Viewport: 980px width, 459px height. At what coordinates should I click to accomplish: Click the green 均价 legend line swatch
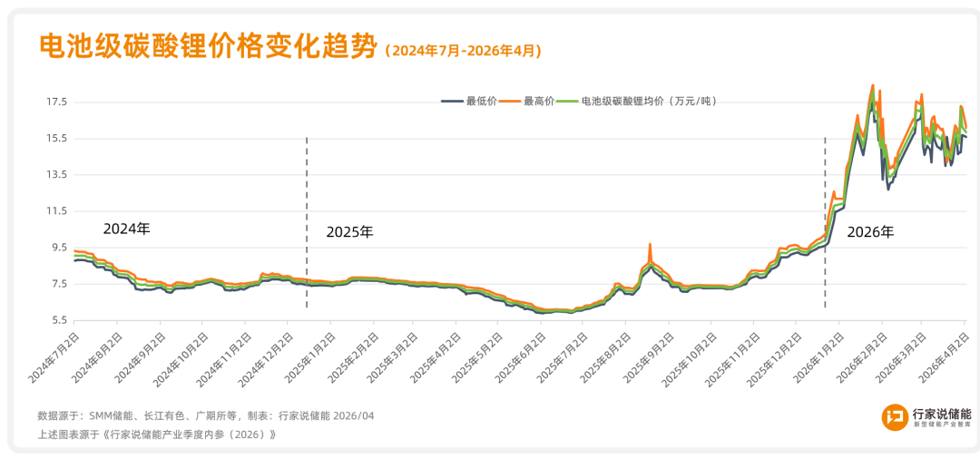567,101
